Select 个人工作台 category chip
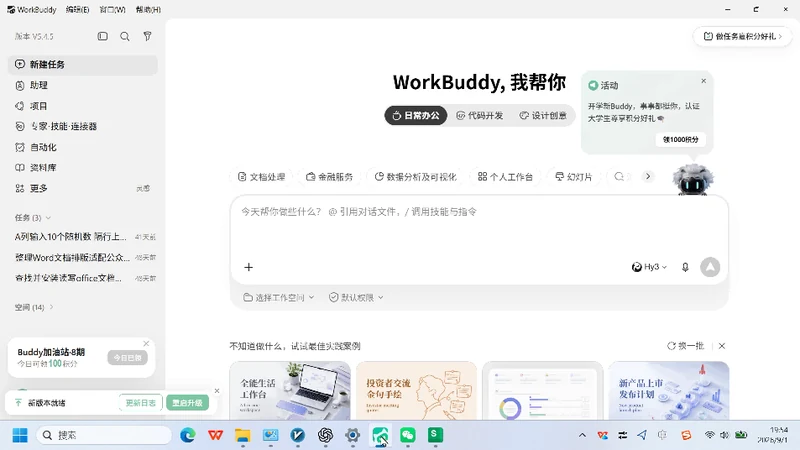This screenshot has height=450, width=800. click(505, 177)
